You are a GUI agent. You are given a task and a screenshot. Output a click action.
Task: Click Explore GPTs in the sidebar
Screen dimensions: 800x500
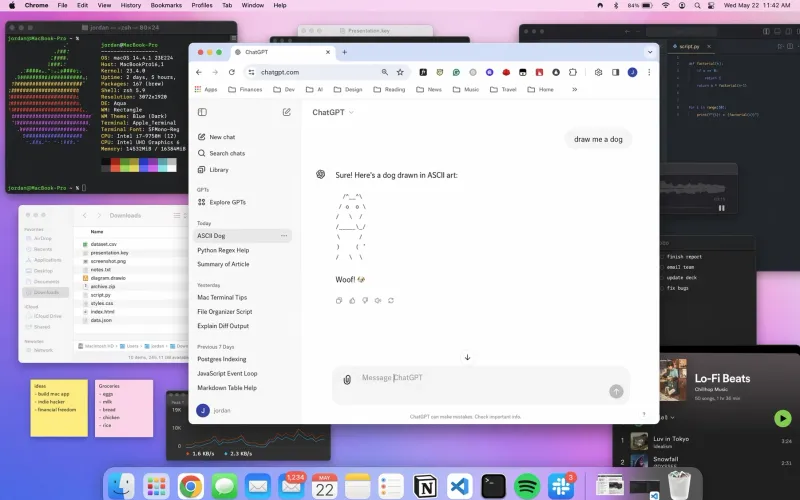point(227,202)
